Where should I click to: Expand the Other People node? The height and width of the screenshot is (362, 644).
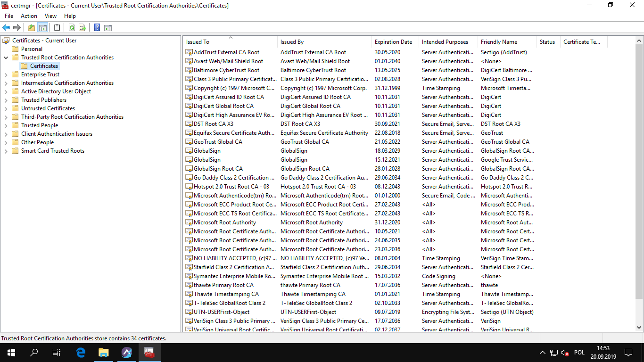[6, 142]
